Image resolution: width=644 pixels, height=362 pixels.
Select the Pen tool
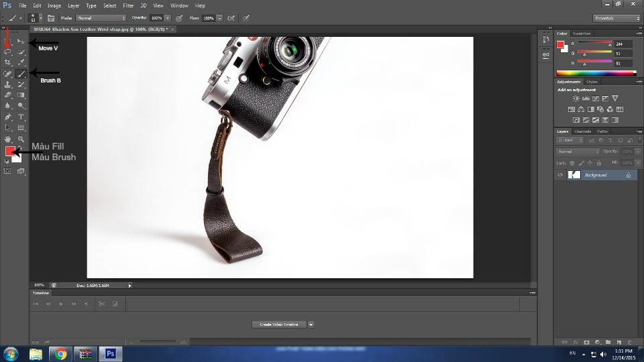(7, 117)
